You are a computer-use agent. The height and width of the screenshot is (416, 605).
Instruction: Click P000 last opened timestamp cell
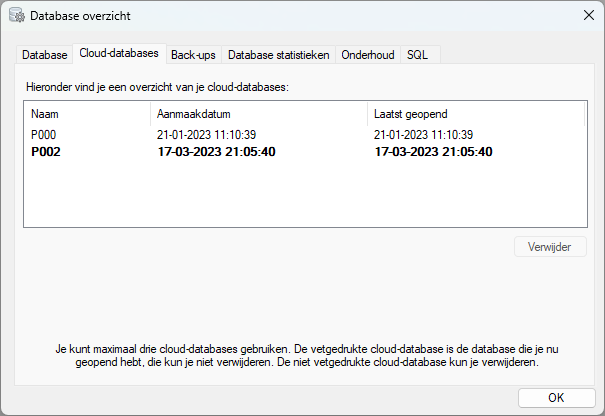pos(423,135)
